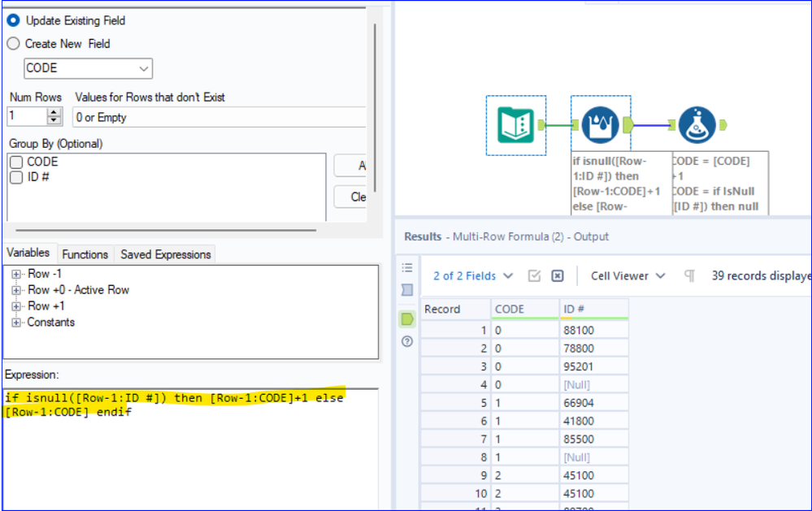Viewport: 812px width, 511px height.
Task: Open results messages list icon
Action: (x=407, y=267)
